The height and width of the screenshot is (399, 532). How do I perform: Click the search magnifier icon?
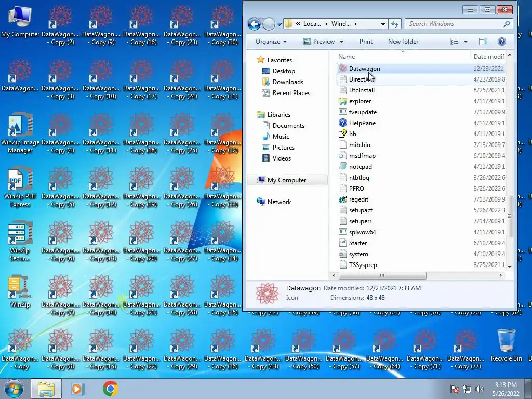click(507, 24)
